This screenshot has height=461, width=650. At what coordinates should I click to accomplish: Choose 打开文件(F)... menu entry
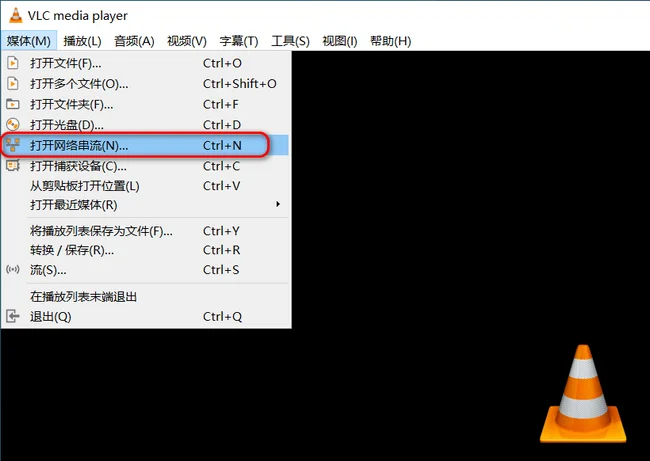145,63
